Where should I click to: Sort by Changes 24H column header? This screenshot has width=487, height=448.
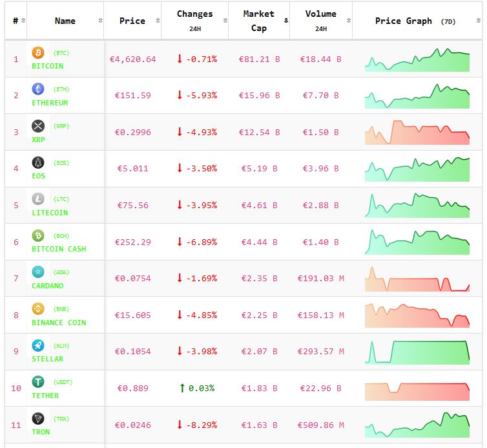click(194, 21)
